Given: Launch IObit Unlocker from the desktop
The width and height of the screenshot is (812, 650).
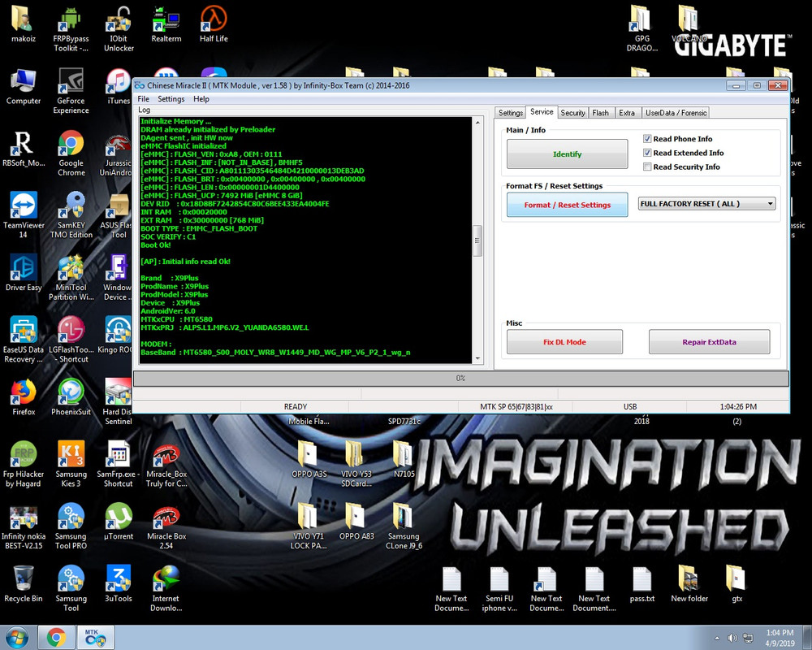Looking at the screenshot, I should coord(119,29).
